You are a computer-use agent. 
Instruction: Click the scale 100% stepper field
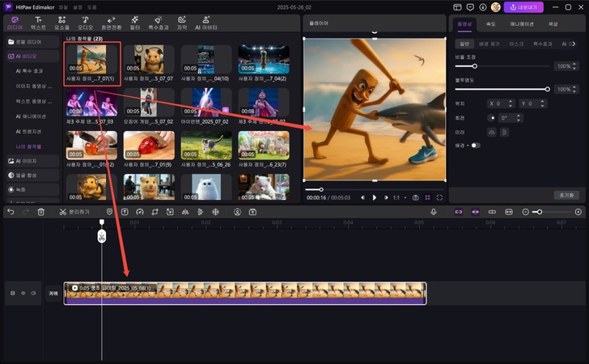point(566,66)
